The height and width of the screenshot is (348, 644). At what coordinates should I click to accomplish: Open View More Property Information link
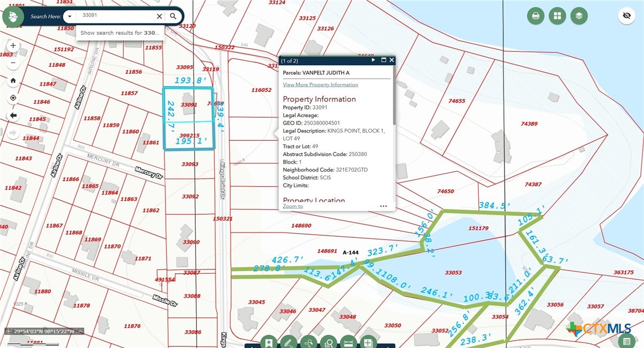[320, 84]
